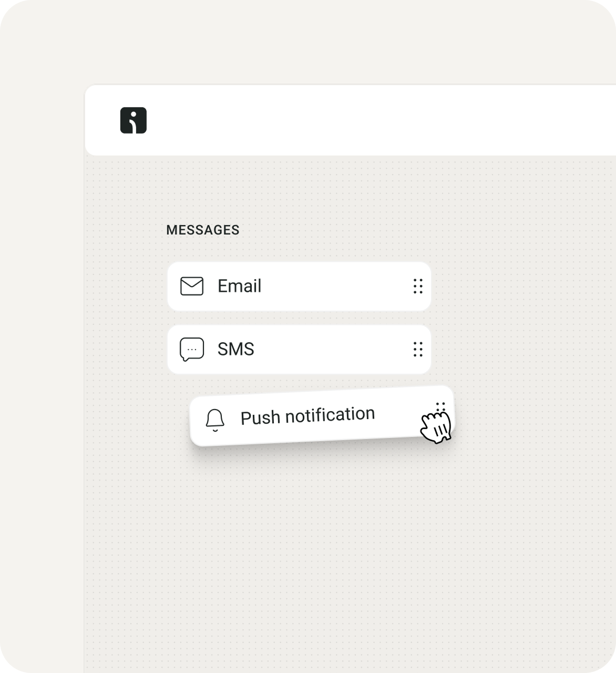Grab the Email card drag handle
This screenshot has height=673, width=616.
418,287
